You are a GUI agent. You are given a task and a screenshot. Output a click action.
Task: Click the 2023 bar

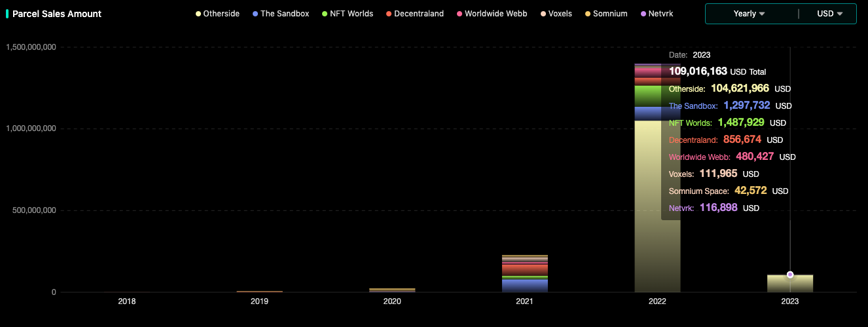[x=790, y=284]
